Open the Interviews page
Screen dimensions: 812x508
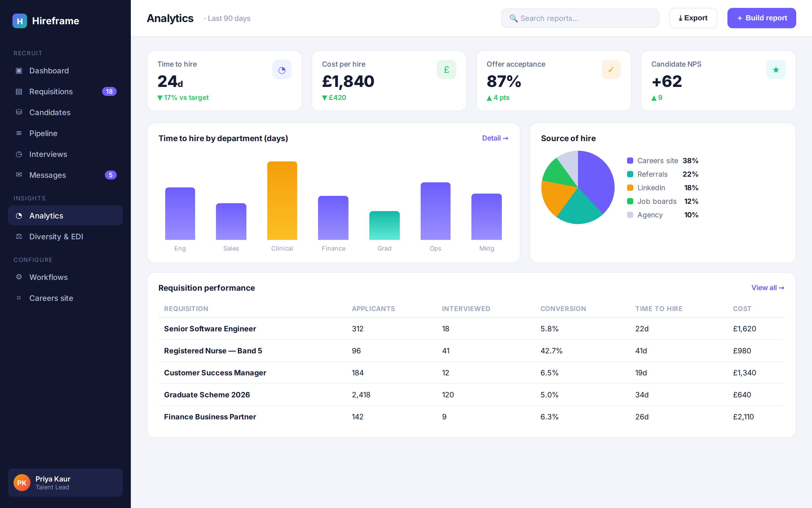65,154
